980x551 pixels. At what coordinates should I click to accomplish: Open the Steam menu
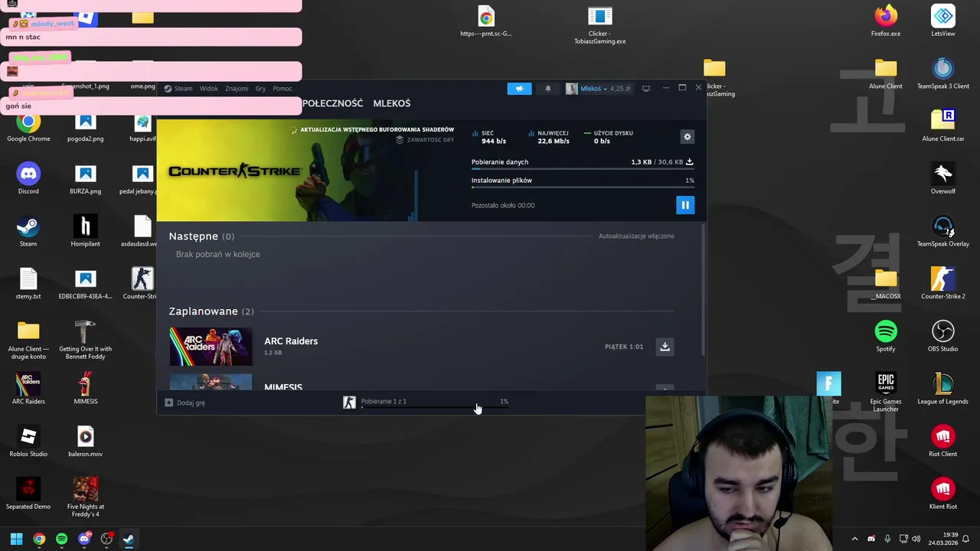point(178,89)
